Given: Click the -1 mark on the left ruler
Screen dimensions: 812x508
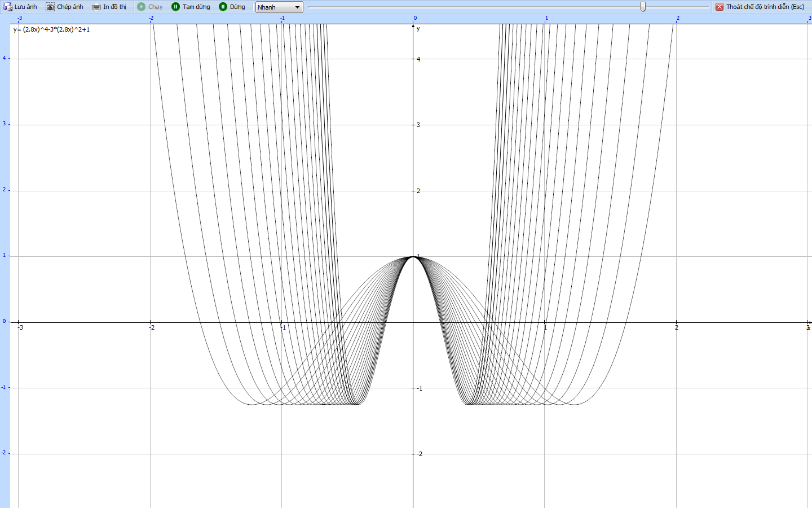Looking at the screenshot, I should pos(4,387).
